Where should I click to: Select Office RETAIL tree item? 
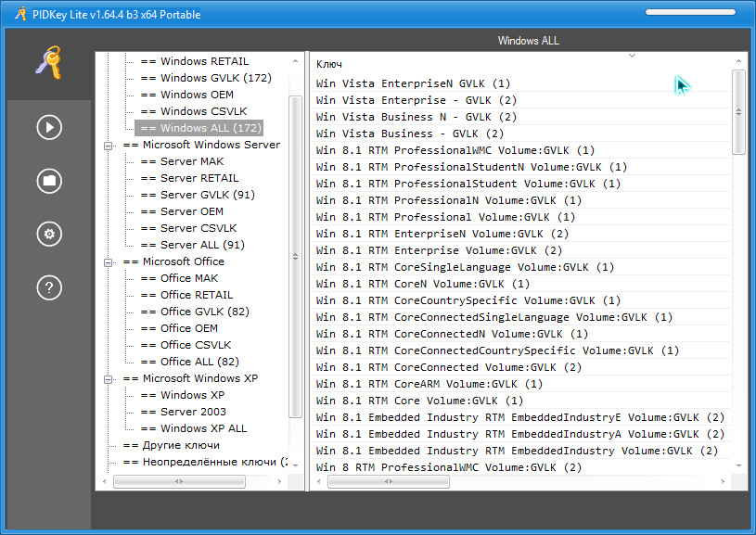point(186,295)
